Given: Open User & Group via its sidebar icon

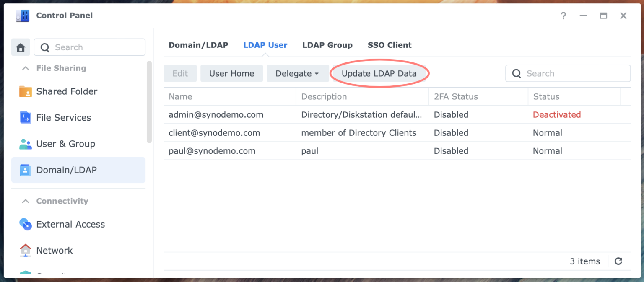Looking at the screenshot, I should tap(26, 144).
